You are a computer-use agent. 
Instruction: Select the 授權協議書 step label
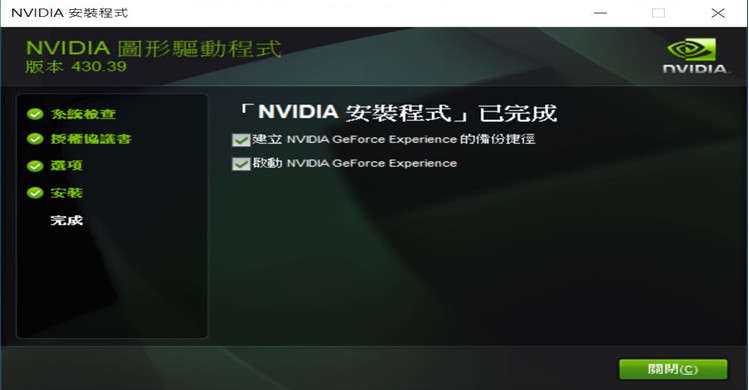[91, 139]
